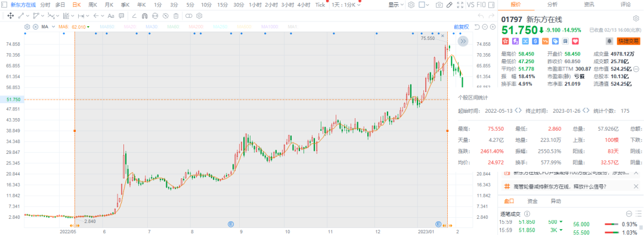Image resolution: width=644 pixels, height=235 pixels.
Task: Switch to 月K monthly chart
Action: coord(109,5)
